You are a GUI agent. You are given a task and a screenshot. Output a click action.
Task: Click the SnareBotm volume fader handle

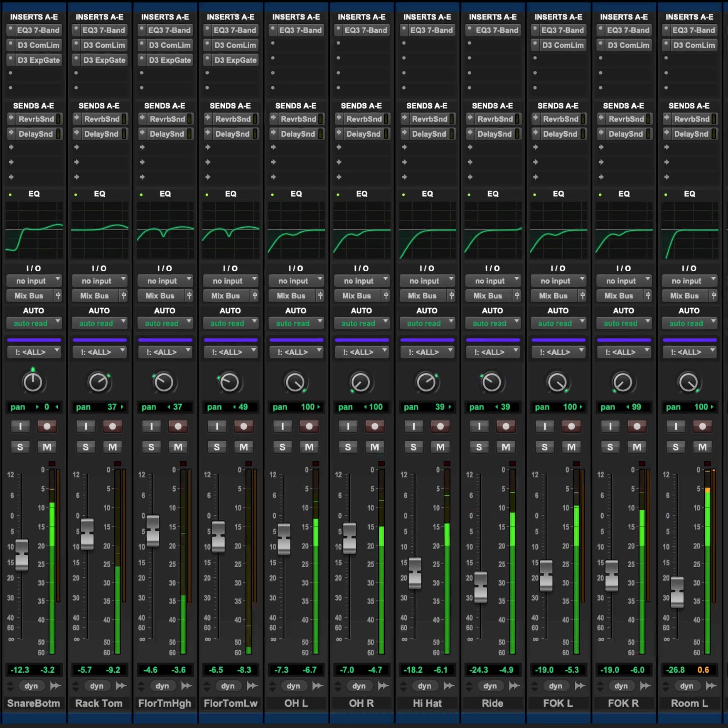coord(22,555)
